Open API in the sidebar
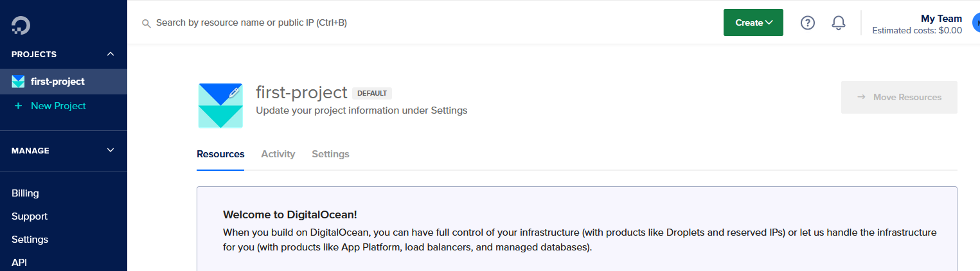This screenshot has height=271, width=980. point(19,263)
